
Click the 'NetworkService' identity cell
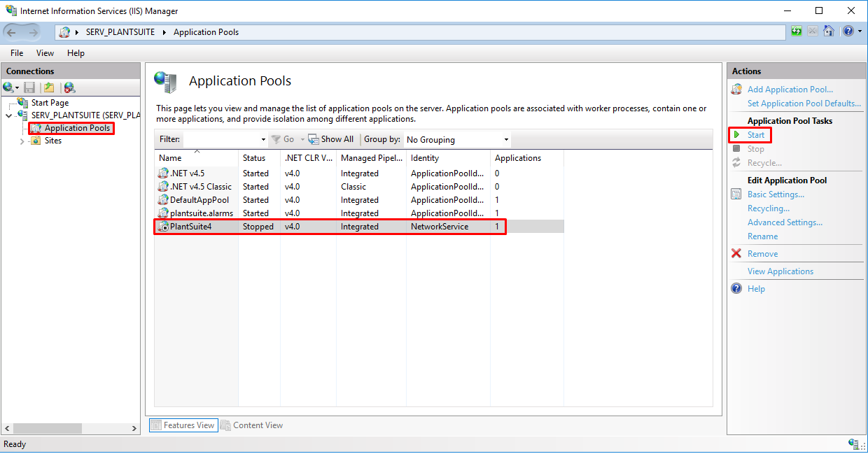[440, 227]
